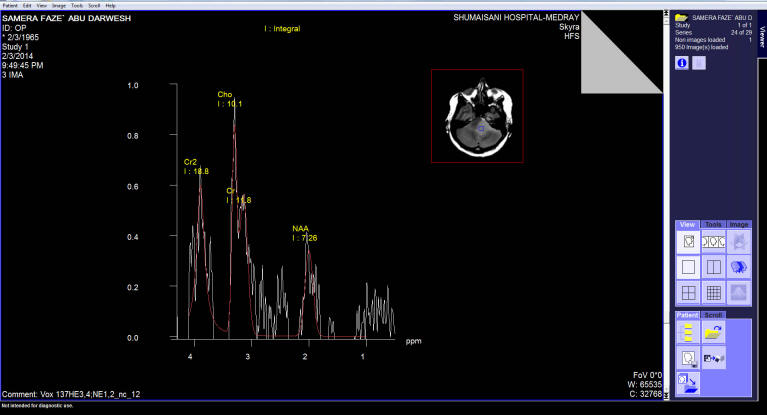This screenshot has height=415, width=767.
Task: Switch to the Image tab
Action: pos(738,224)
